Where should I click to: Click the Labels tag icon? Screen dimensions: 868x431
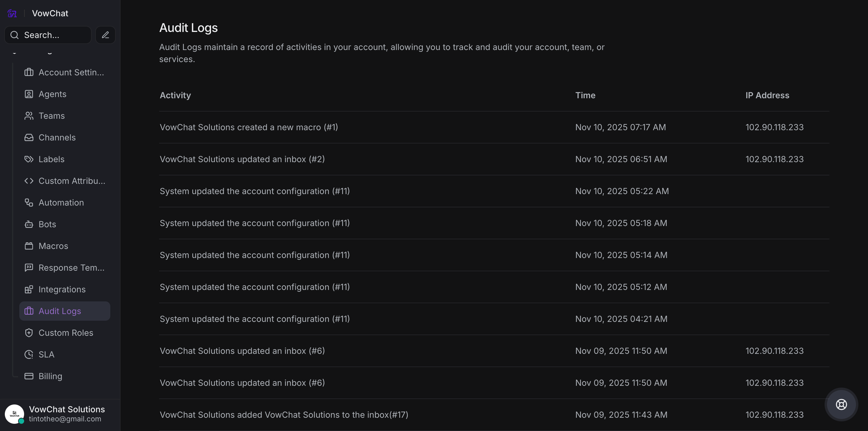coord(29,159)
